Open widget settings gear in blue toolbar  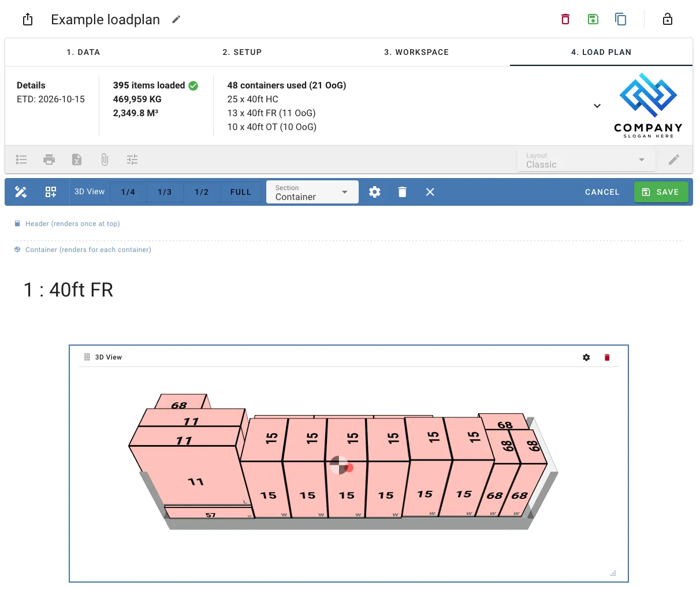[375, 192]
